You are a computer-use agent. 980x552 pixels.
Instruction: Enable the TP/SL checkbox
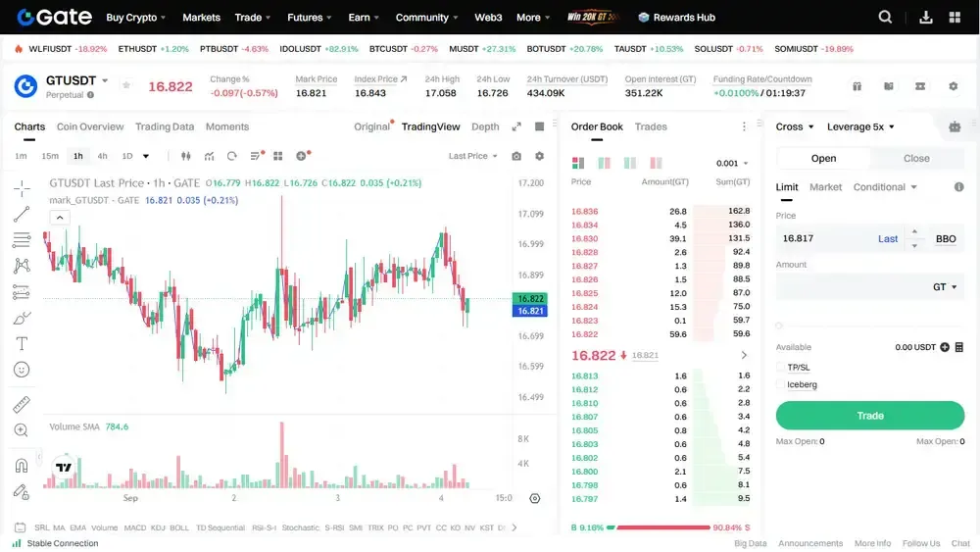pyautogui.click(x=780, y=367)
